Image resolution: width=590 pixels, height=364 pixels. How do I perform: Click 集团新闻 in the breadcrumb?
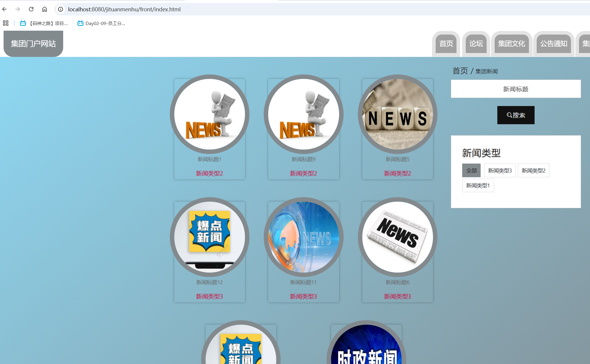pyautogui.click(x=487, y=71)
